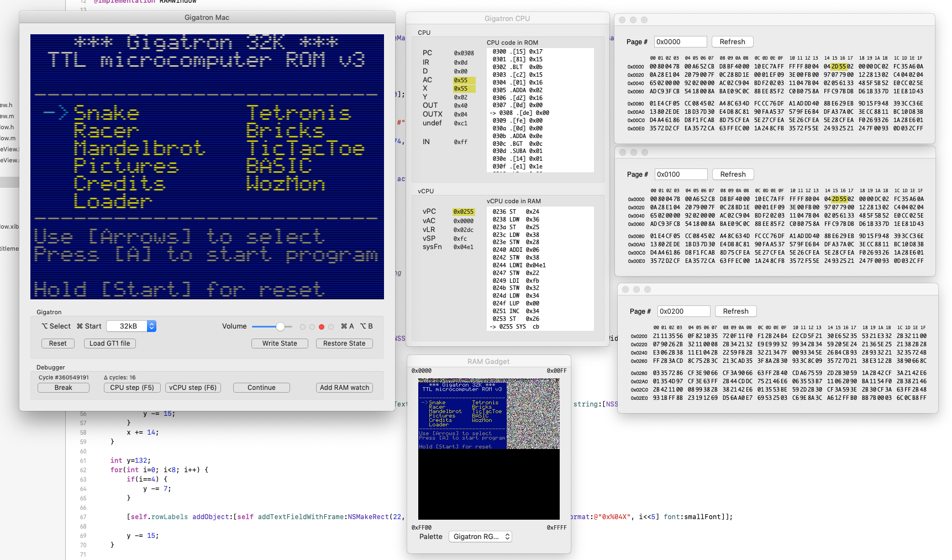Viewport: 952px width, 560px height.
Task: Select ROM code line 030c .BGT 0x0c
Action: [x=518, y=144]
